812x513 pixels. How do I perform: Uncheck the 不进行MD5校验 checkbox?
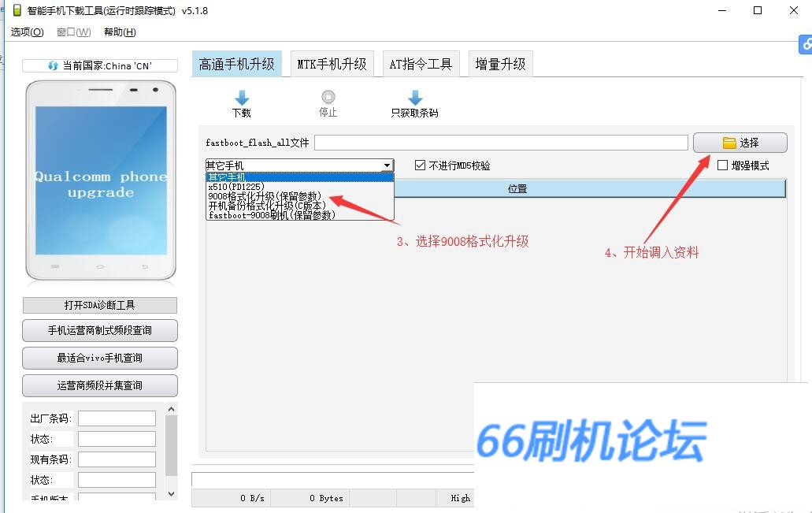(421, 165)
